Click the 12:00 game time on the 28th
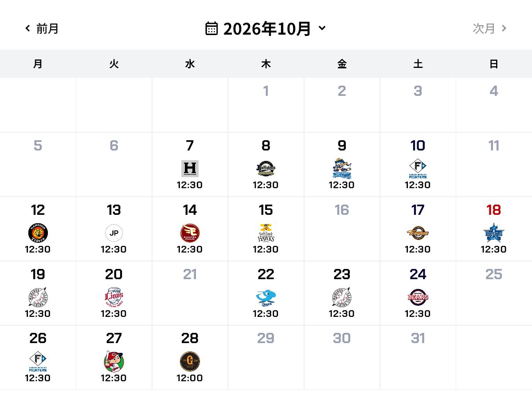Image resolution: width=532 pixels, height=399 pixels. tap(190, 378)
